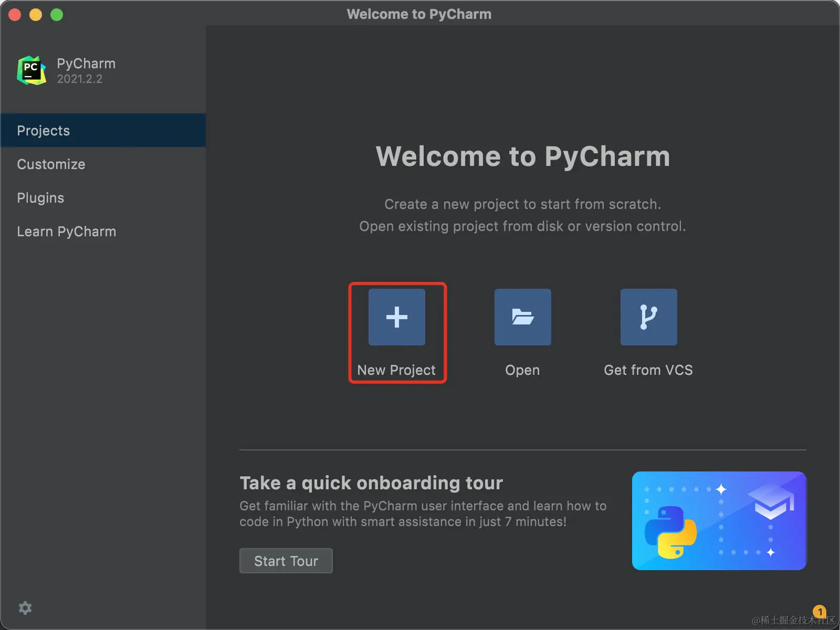Click the Get from VCS label
The image size is (840, 630).
coord(648,370)
